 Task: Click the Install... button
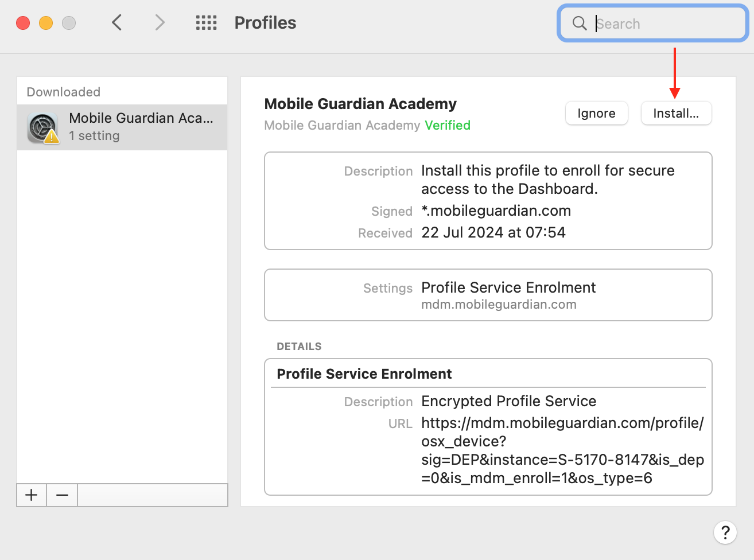[676, 113]
